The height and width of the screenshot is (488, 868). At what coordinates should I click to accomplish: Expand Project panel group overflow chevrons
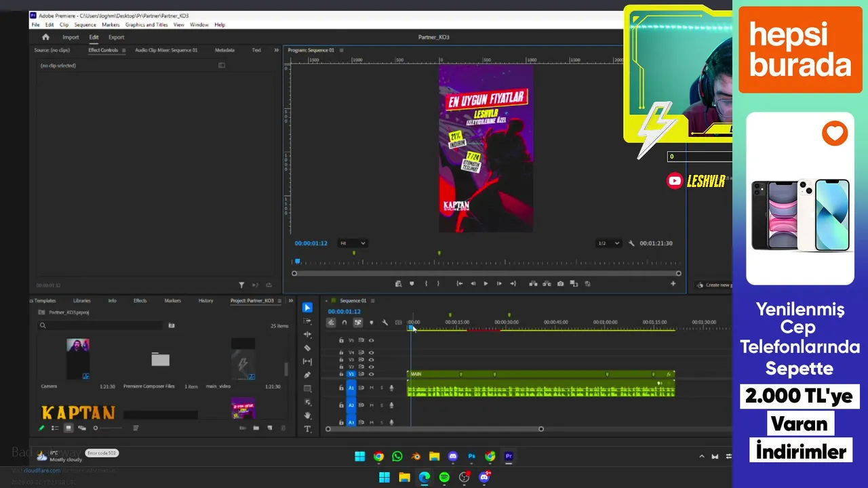(291, 300)
